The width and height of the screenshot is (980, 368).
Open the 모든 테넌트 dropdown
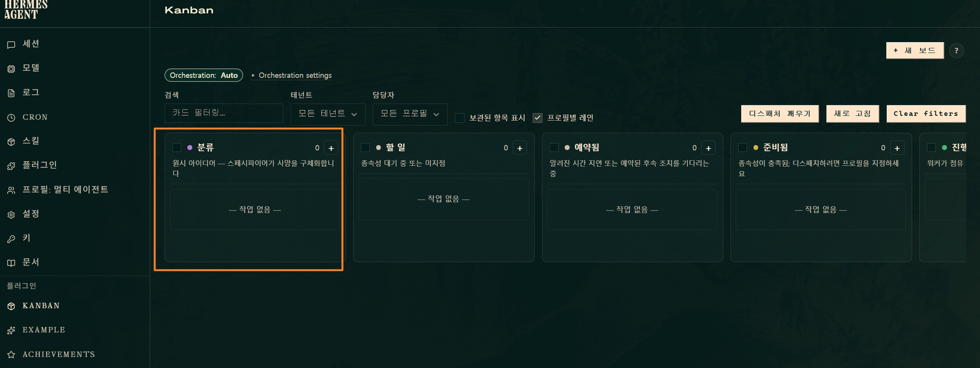pos(328,114)
